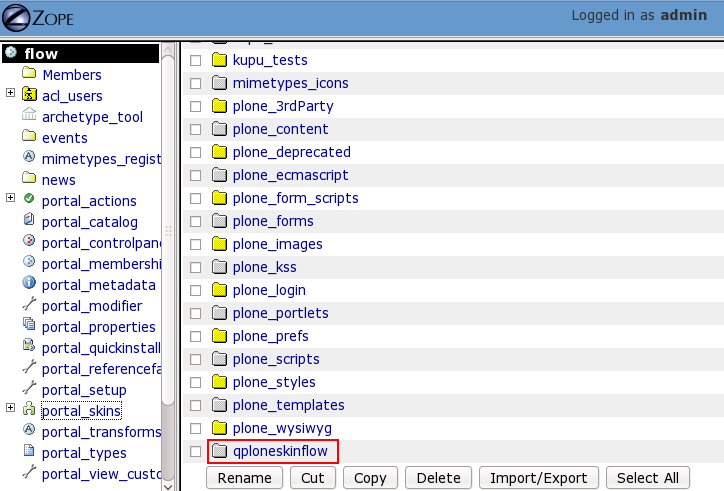Screen dimensions: 724x491
Task: Expand the acl_users tree node
Action: [x=11, y=92]
